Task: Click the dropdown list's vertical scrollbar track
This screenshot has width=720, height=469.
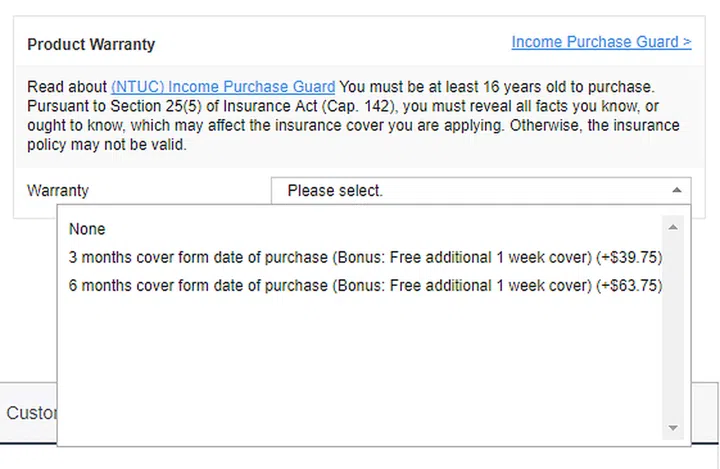Action: pyautogui.click(x=674, y=330)
